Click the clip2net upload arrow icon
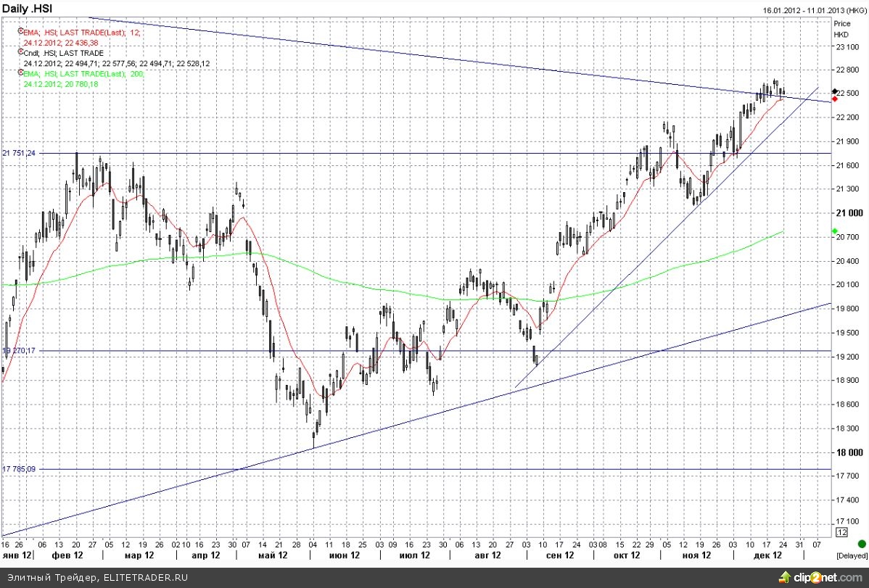The height and width of the screenshot is (588, 869). [783, 576]
